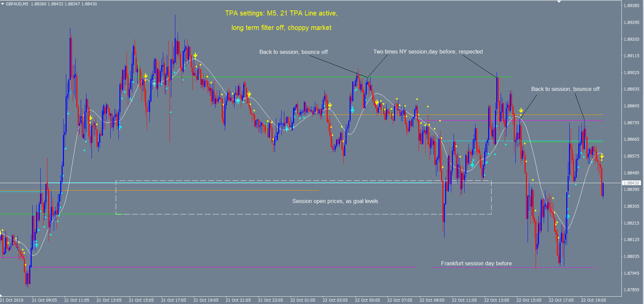Click the chart shift triangle marker at top edge
The image size is (644, 304).
pyautogui.click(x=559, y=2)
